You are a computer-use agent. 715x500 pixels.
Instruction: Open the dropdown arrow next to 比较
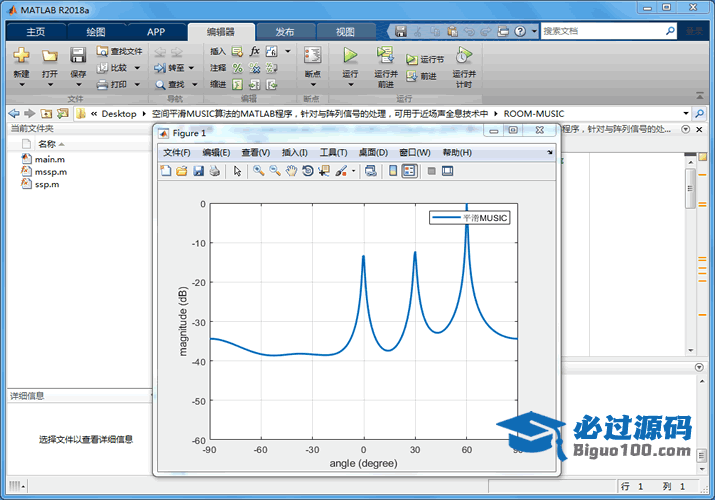point(137,68)
